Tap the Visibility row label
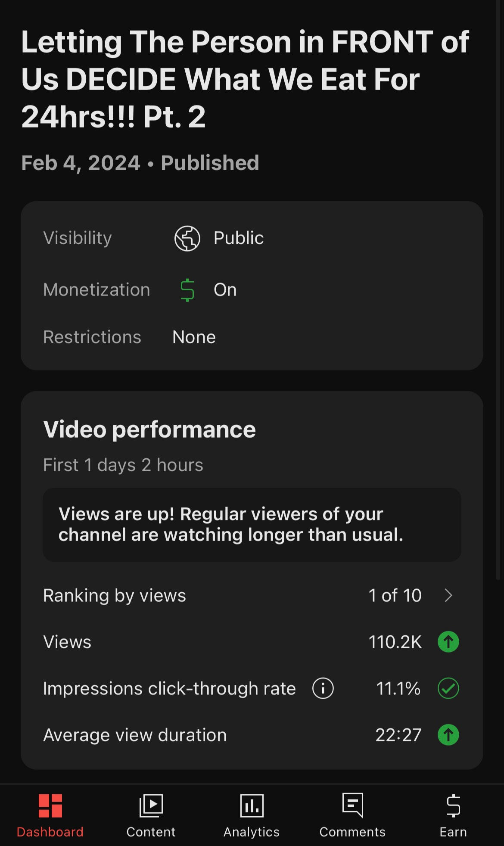The width and height of the screenshot is (504, 846). click(x=78, y=238)
